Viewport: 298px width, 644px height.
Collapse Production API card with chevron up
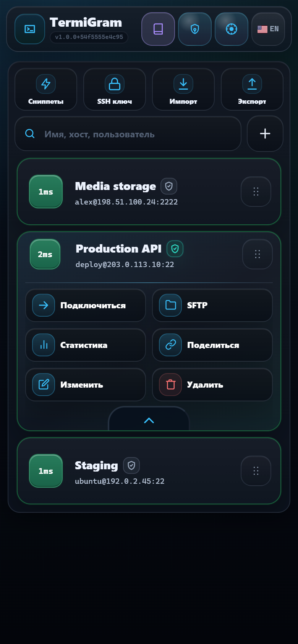click(x=149, y=420)
